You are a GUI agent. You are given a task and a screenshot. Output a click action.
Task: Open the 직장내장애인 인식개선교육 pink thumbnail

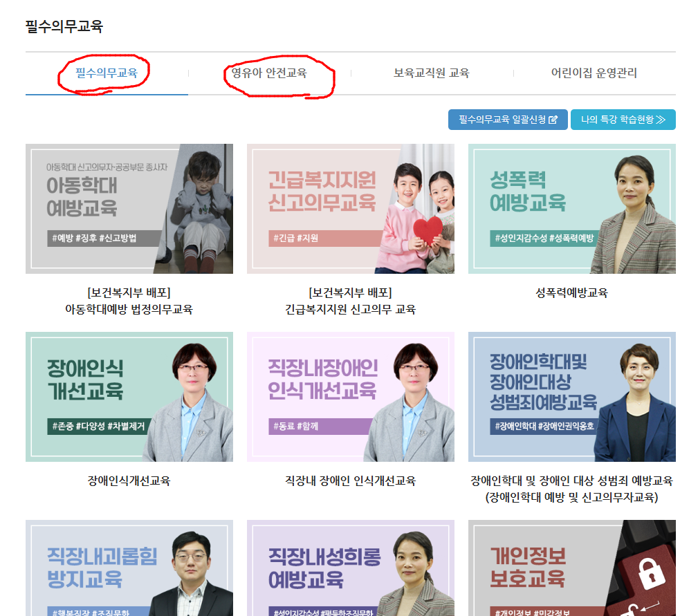pos(351,397)
